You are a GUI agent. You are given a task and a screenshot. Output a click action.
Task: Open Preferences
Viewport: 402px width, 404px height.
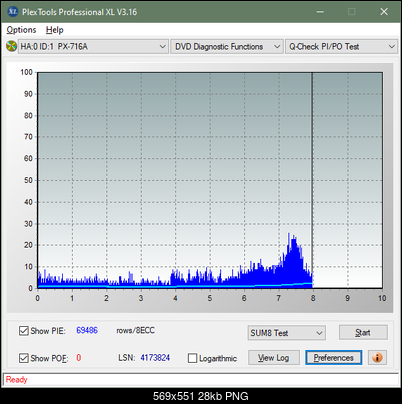[x=334, y=358]
